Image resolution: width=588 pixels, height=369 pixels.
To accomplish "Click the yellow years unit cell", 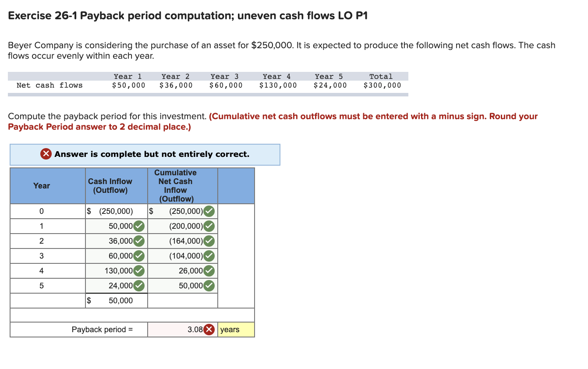I will pyautogui.click(x=236, y=330).
